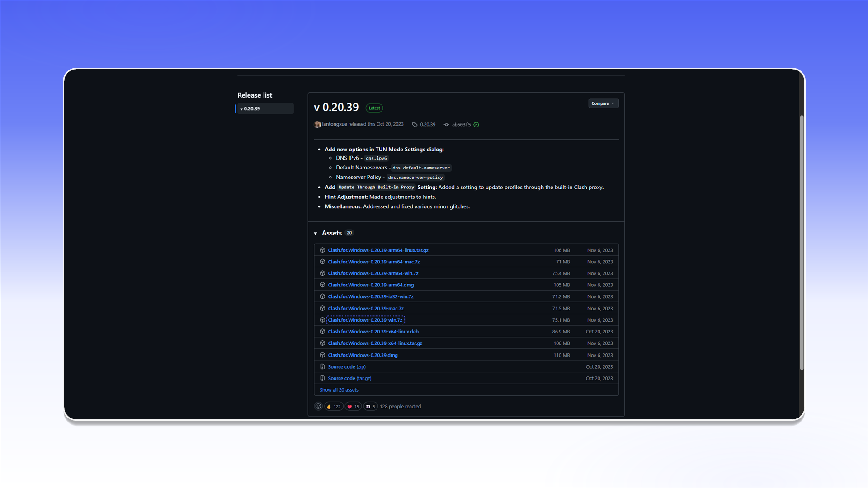
Task: Click file icon for Source code (tar.gz)
Action: (322, 379)
